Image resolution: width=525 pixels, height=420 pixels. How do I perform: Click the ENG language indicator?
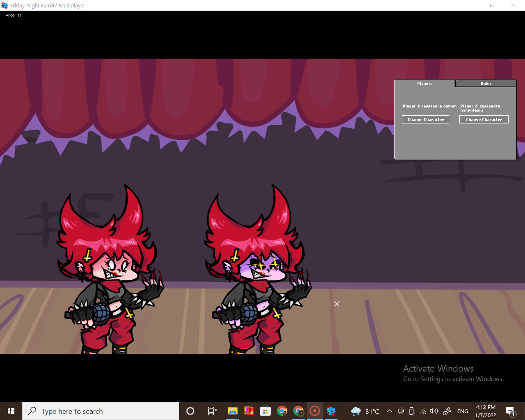[463, 411]
